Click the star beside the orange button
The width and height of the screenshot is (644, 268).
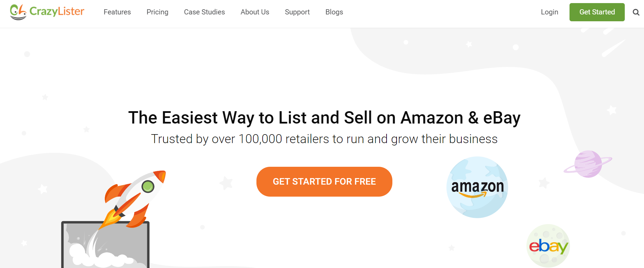tap(226, 183)
